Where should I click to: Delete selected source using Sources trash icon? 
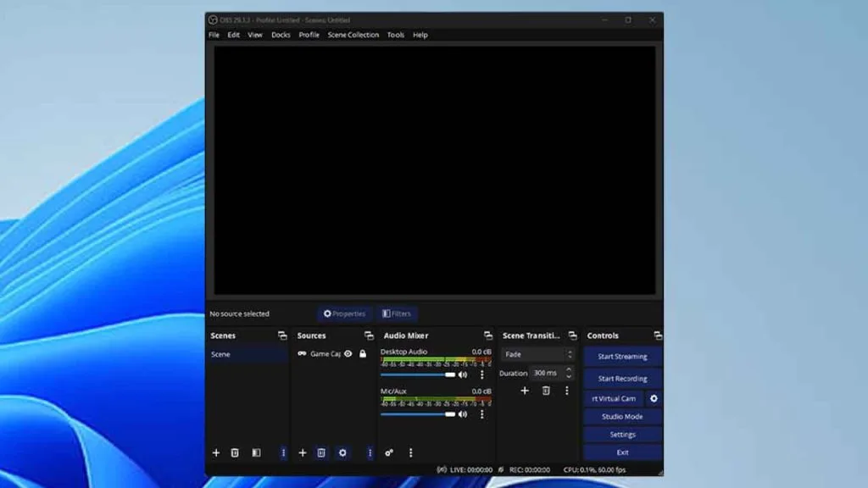point(321,452)
